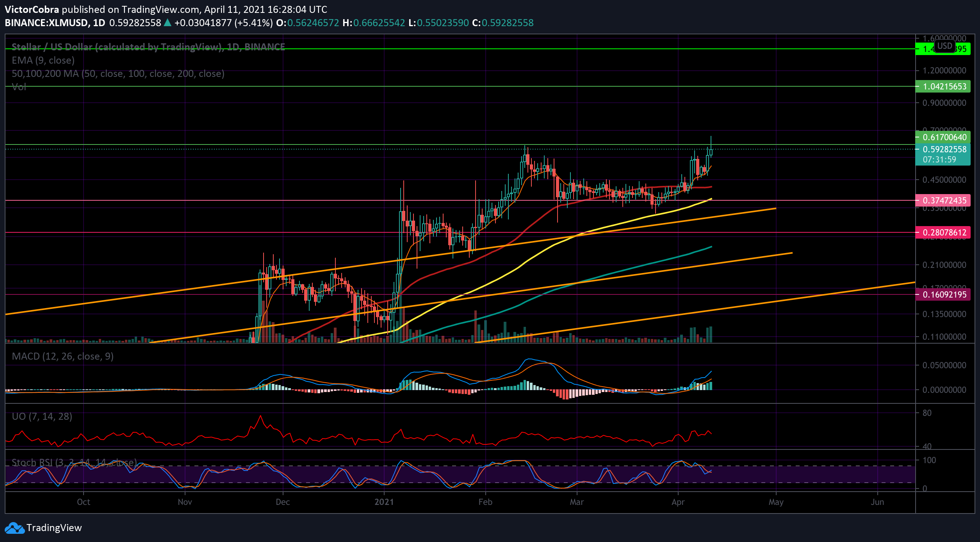Click the 0.21000000 price axis value
The width and height of the screenshot is (980, 542).
[944, 265]
